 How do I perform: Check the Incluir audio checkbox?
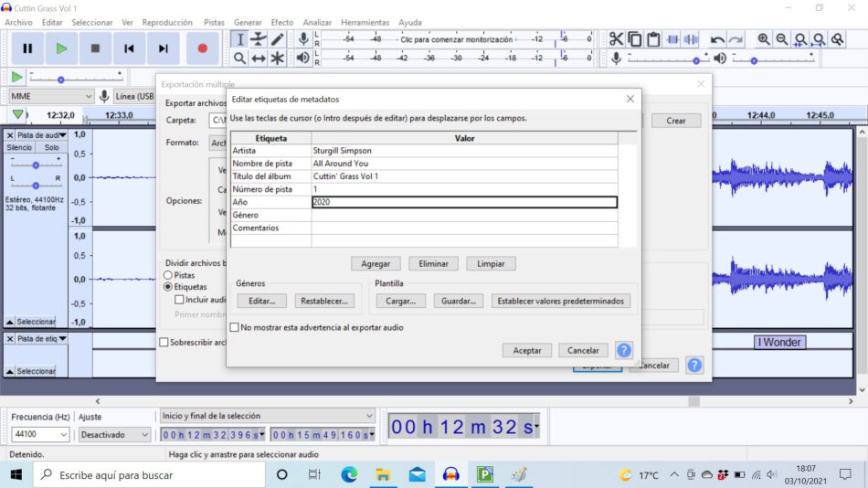pos(179,300)
